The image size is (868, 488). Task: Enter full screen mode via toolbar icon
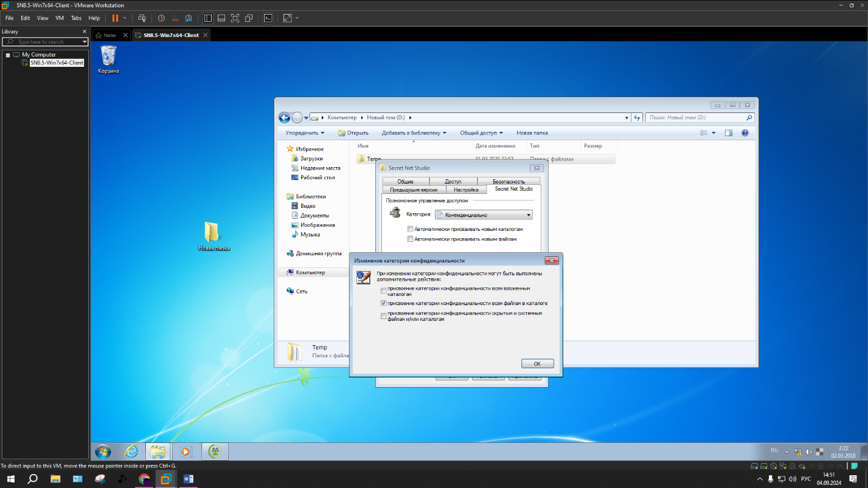coord(235,18)
